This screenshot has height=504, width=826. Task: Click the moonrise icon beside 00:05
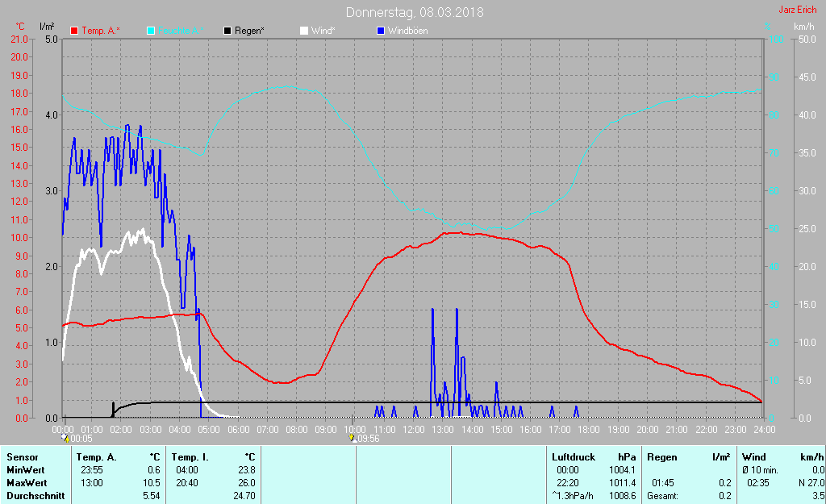point(66,438)
